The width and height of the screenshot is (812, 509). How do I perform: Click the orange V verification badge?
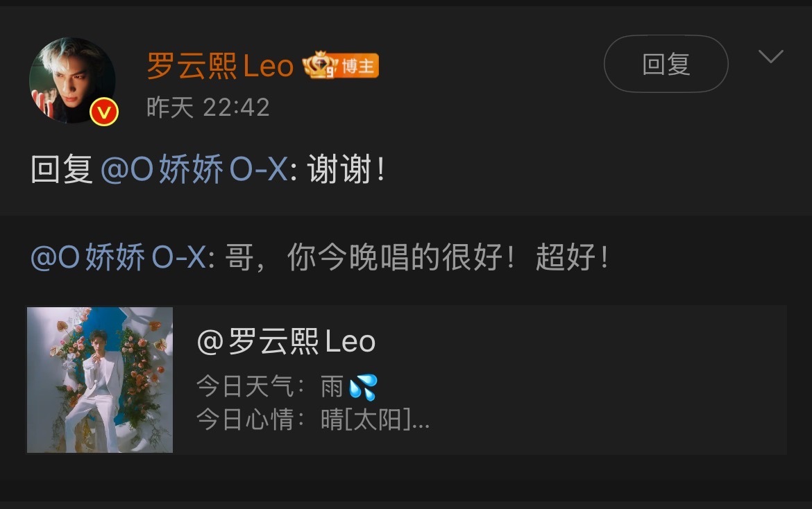104,112
